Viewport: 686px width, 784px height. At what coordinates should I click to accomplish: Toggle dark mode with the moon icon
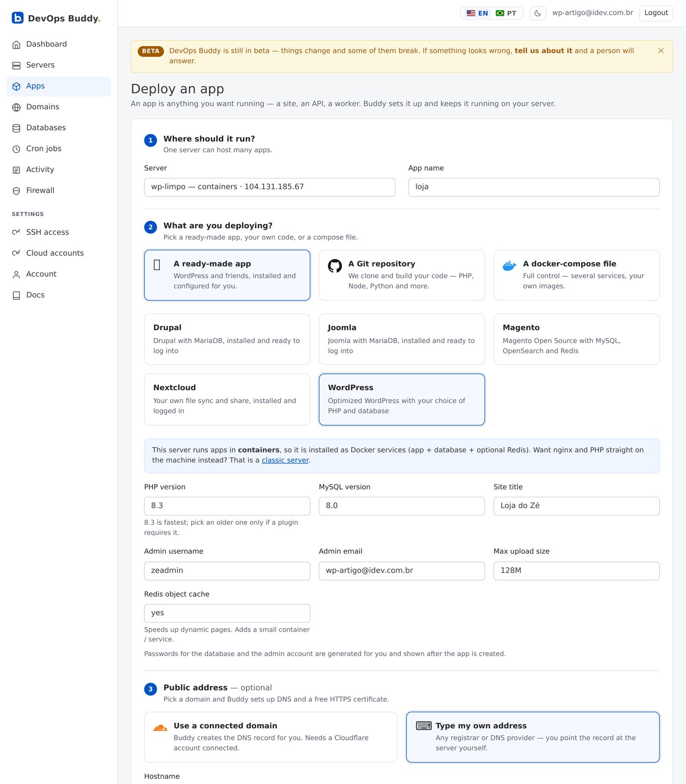point(538,13)
